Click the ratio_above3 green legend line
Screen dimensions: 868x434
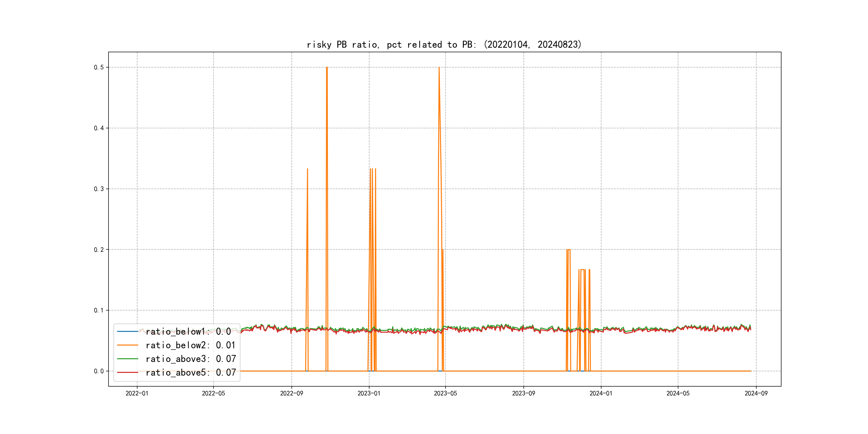tap(127, 359)
